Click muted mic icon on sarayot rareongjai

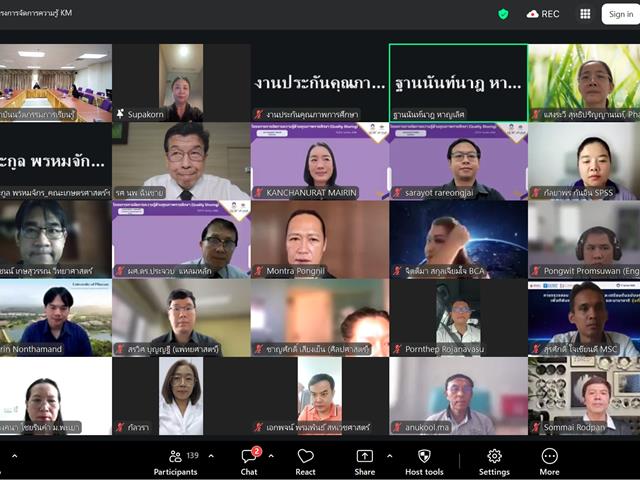pyautogui.click(x=397, y=193)
